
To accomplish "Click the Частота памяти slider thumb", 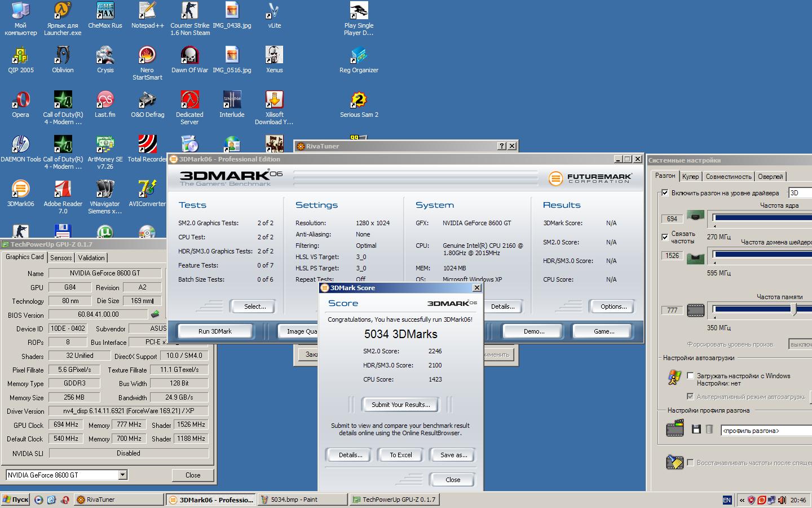I will (795, 309).
